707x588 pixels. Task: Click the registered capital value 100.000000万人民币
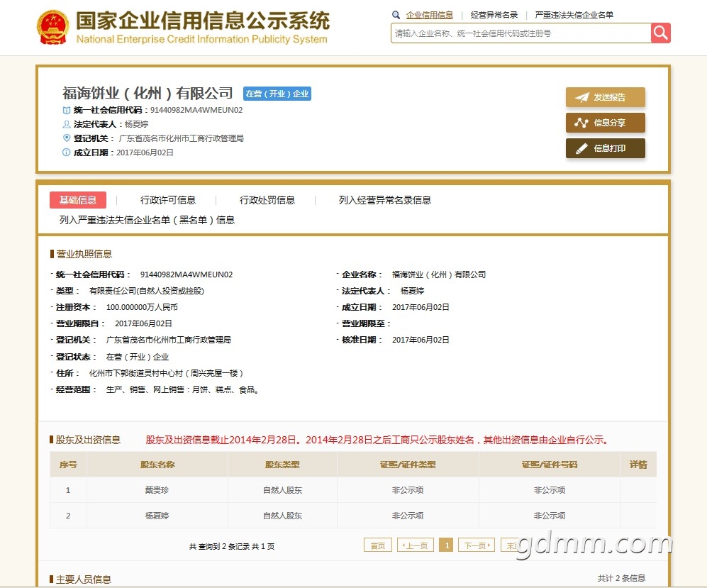coord(142,307)
